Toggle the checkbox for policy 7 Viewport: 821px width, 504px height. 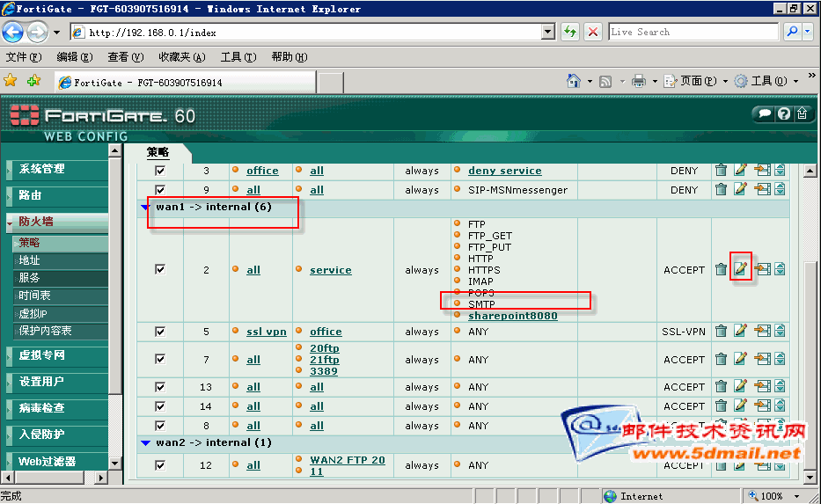click(x=160, y=359)
